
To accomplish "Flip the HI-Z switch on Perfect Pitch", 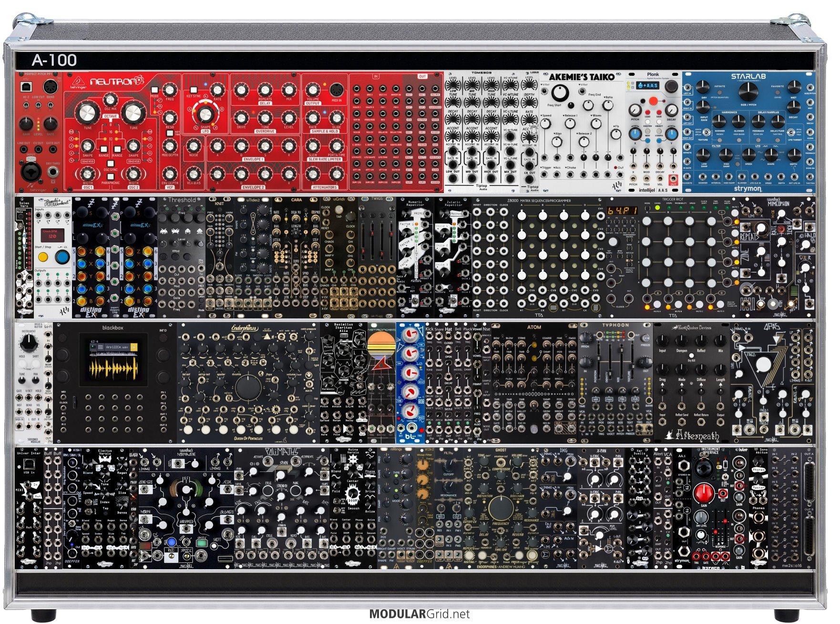I will tap(26, 105).
